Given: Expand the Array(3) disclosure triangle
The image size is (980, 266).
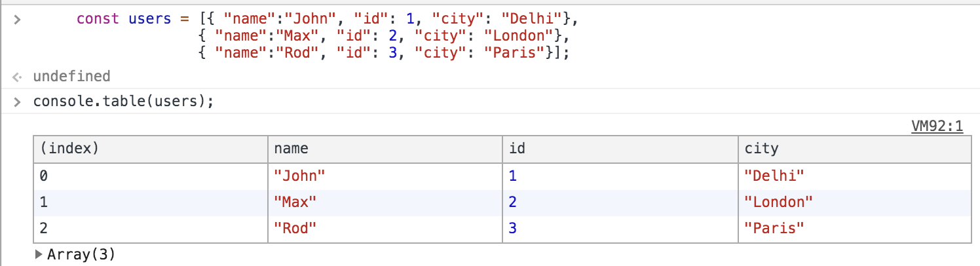Looking at the screenshot, I should tap(39, 254).
